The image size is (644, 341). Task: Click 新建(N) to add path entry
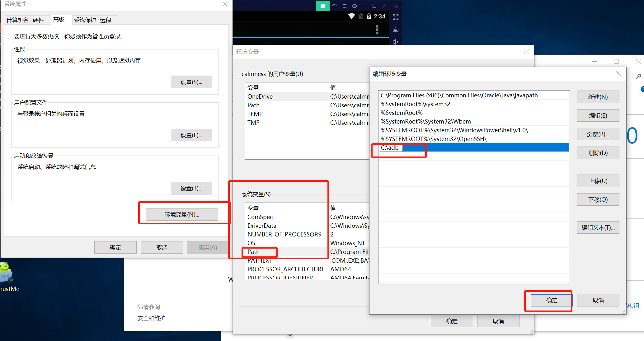point(598,97)
